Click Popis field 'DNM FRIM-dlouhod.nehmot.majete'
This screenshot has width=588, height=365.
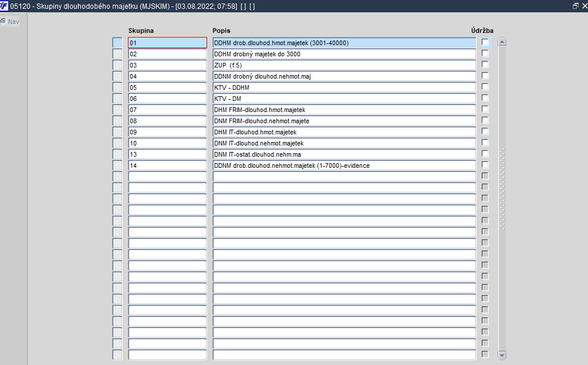(344, 121)
